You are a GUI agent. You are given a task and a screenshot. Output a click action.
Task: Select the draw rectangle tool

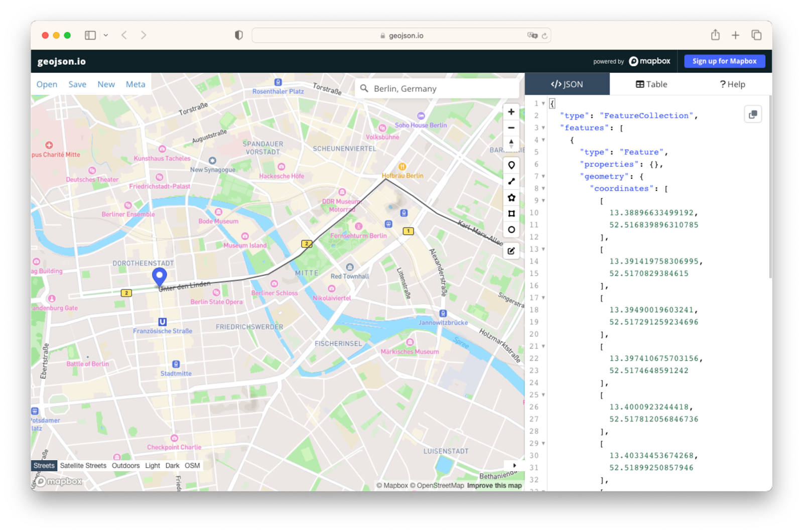511,213
